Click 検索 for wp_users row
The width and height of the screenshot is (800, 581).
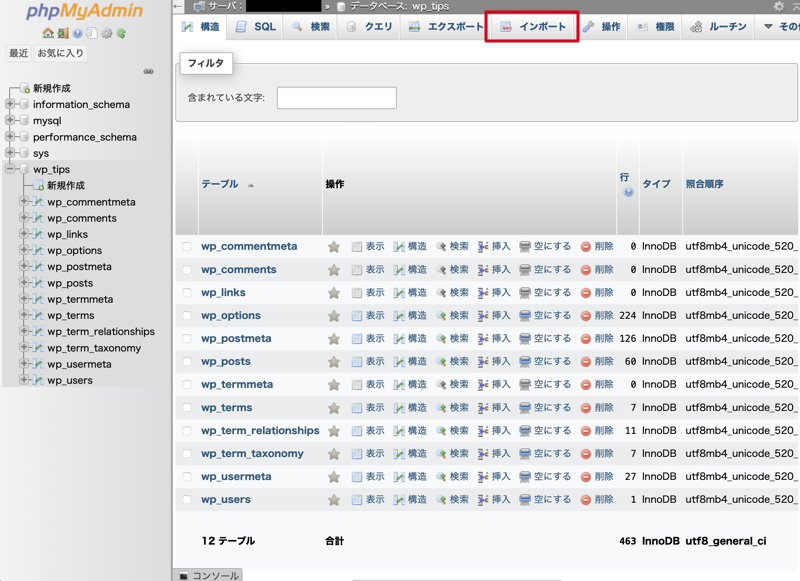coord(453,500)
